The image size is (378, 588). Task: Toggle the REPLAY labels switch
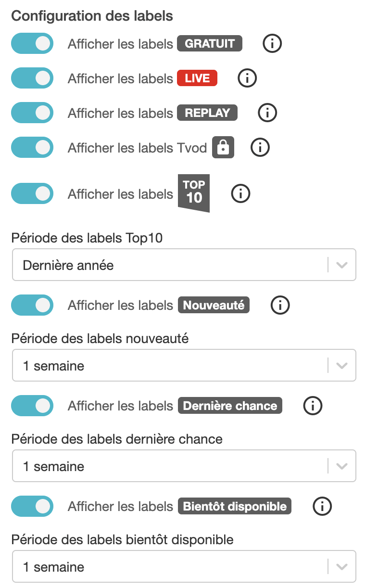[x=32, y=113]
